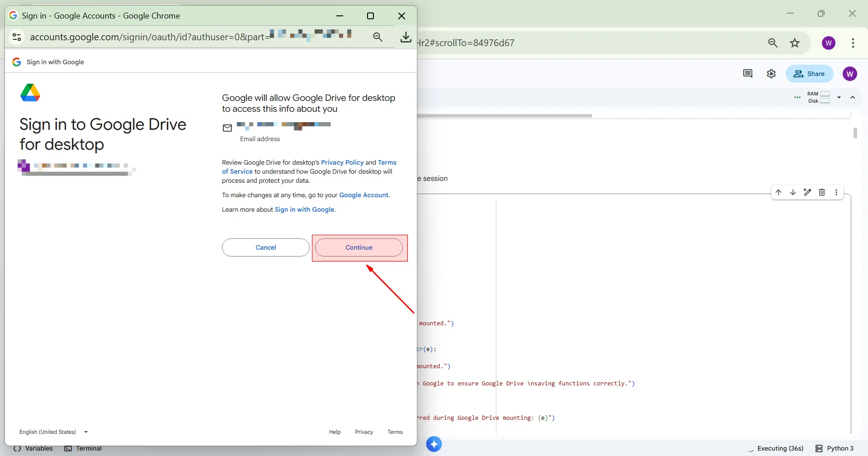868x456 pixels.
Task: Click the status bar three-dot connection indicator
Action: tap(797, 97)
